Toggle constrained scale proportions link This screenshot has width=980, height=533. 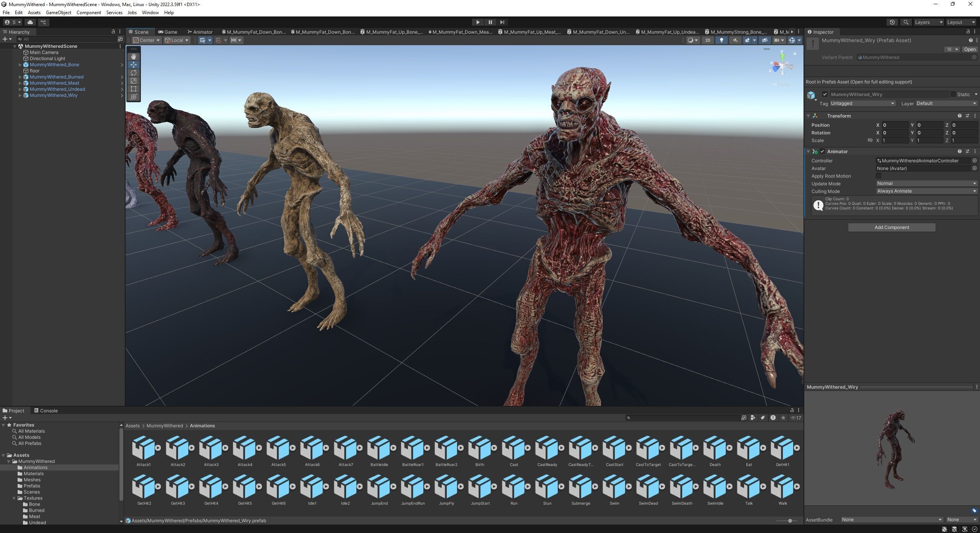870,141
